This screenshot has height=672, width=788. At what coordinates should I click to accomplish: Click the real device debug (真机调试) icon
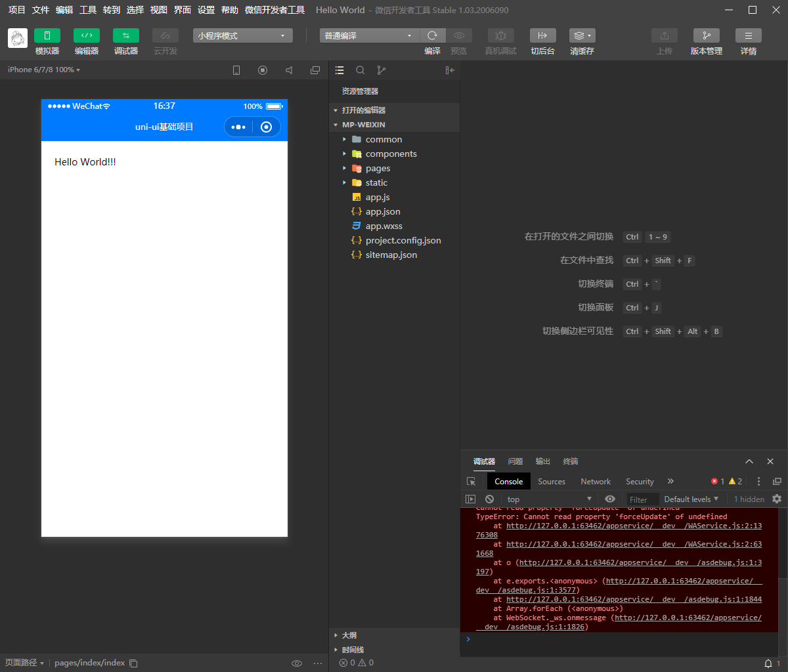501,35
